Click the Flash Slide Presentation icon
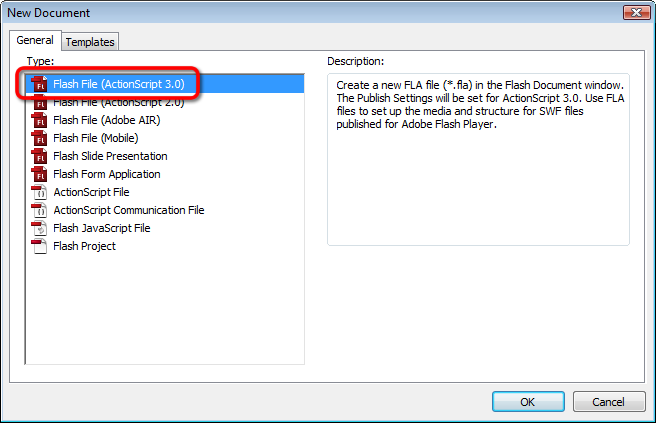The width and height of the screenshot is (656, 423). (x=40, y=156)
